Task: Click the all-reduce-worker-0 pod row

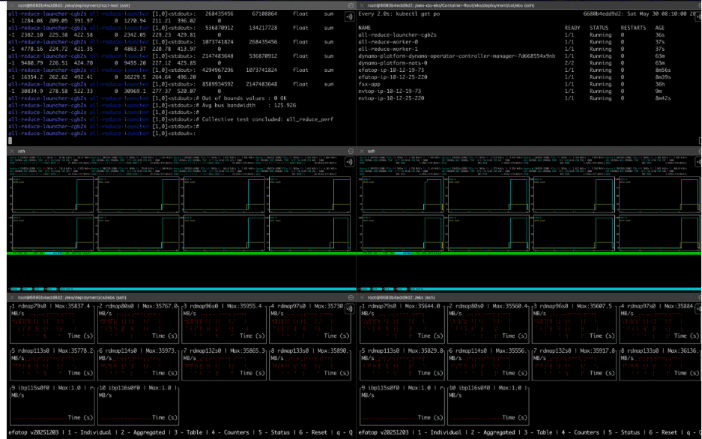Action: pos(511,42)
